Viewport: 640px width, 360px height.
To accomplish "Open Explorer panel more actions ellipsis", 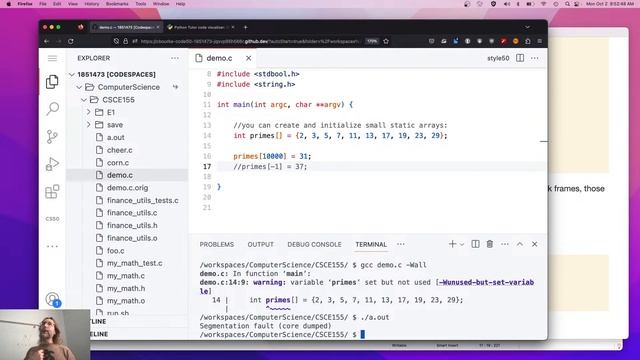I will tap(175, 58).
